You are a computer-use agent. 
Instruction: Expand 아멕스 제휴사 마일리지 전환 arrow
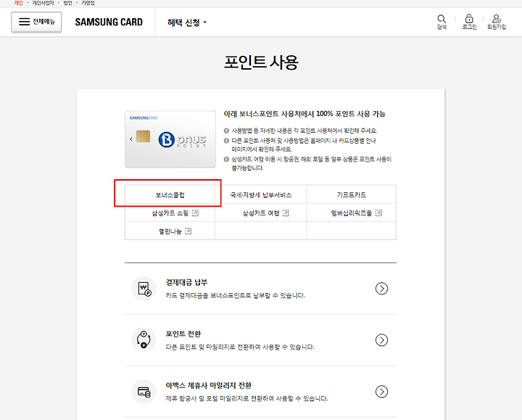pos(381,392)
